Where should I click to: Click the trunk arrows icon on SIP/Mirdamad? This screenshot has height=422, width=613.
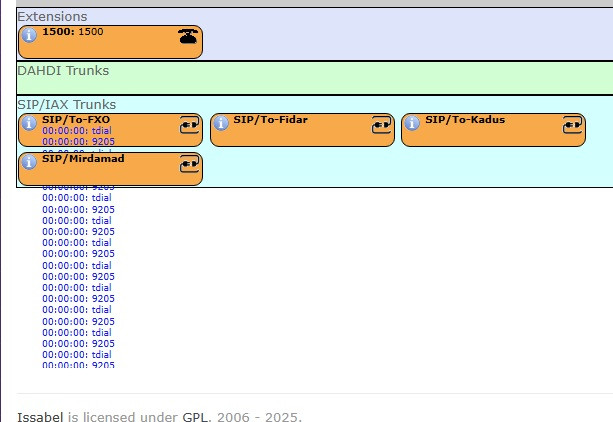coord(189,163)
